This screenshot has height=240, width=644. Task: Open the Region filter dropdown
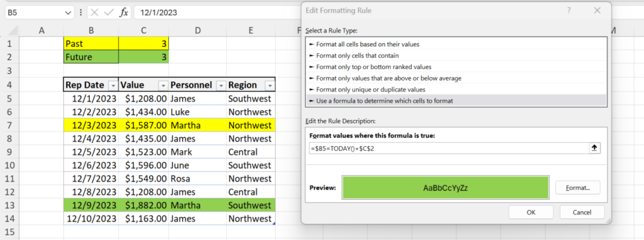point(269,85)
